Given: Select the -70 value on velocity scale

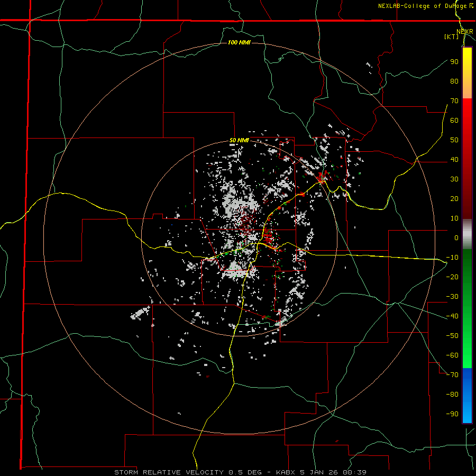Looking at the screenshot, I should tap(452, 375).
